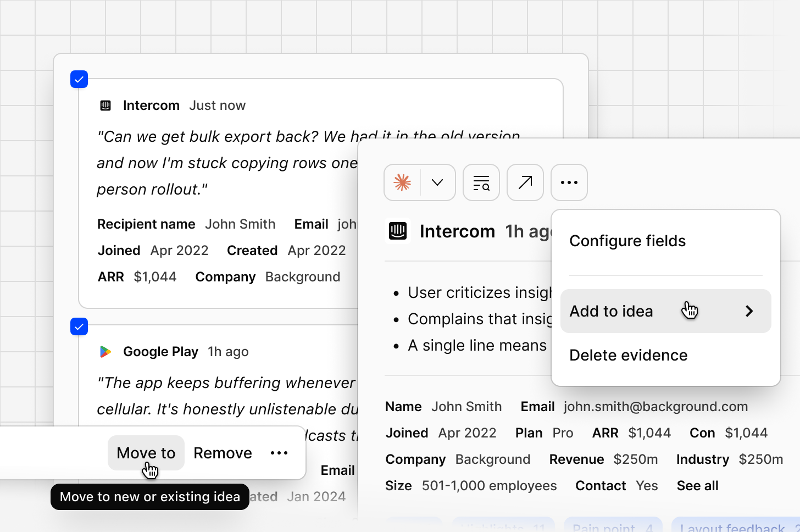
Task: Click the Intercom logo in the detail panel
Action: [398, 231]
